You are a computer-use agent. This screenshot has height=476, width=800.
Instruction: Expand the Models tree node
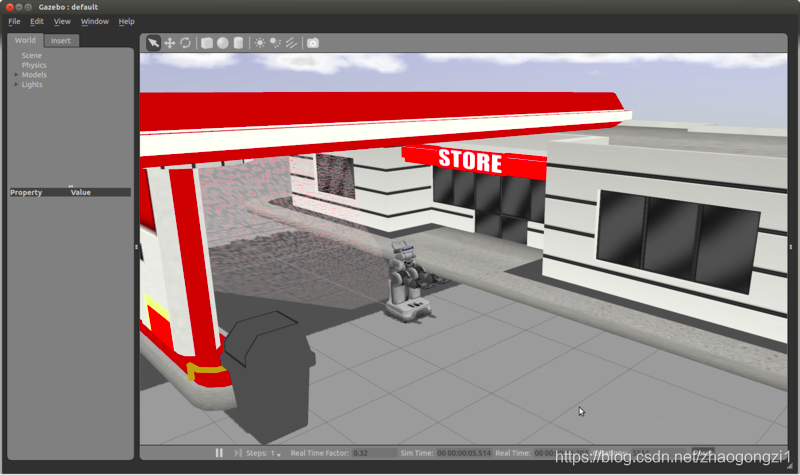[x=16, y=74]
